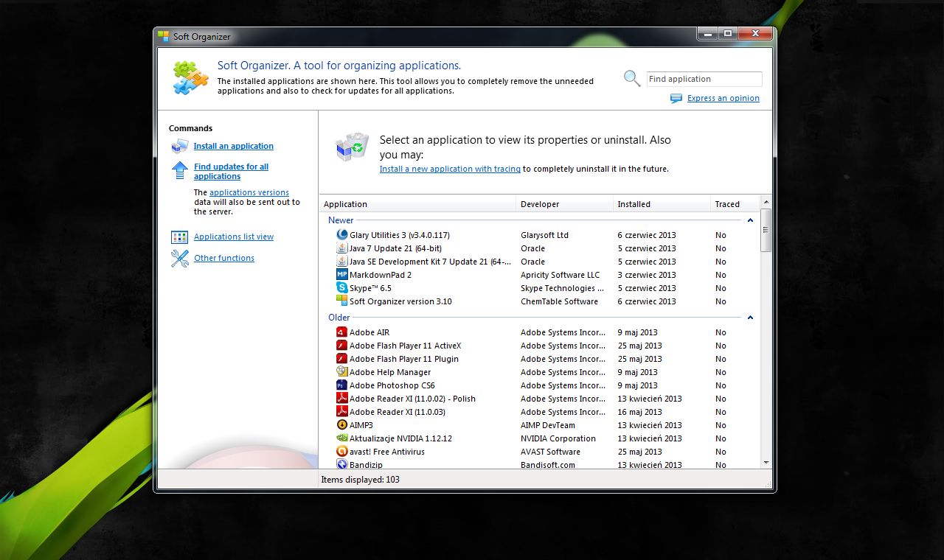Click the Applications list view grid icon
The height and width of the screenshot is (560, 944).
(180, 237)
